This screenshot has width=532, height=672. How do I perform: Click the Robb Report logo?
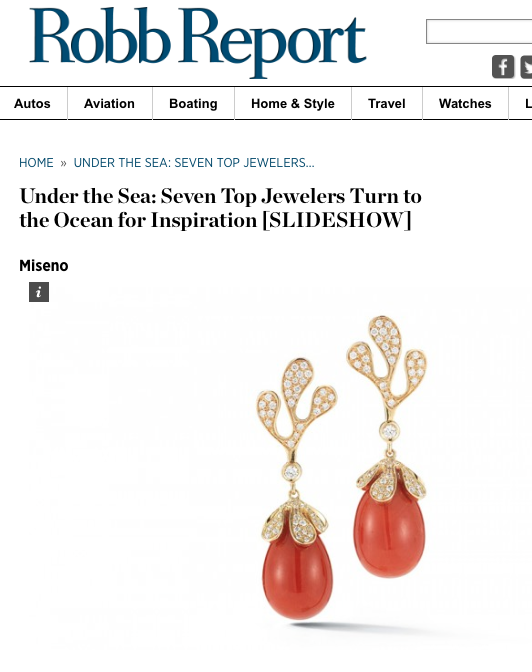click(x=198, y=42)
